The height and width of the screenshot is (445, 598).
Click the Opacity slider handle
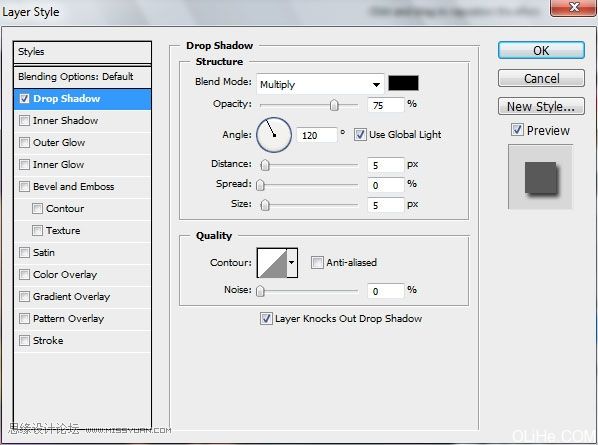coord(334,105)
